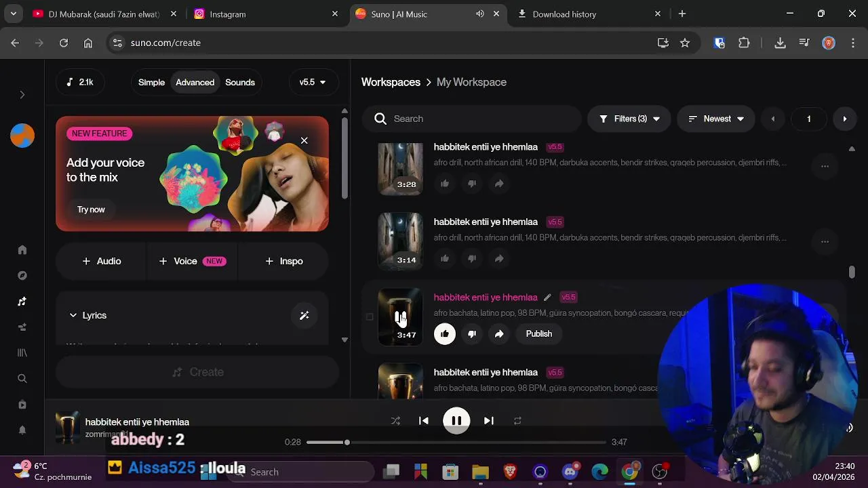Dislike the 3:14 habbitek entii ye hhemlaa track

pos(472,258)
